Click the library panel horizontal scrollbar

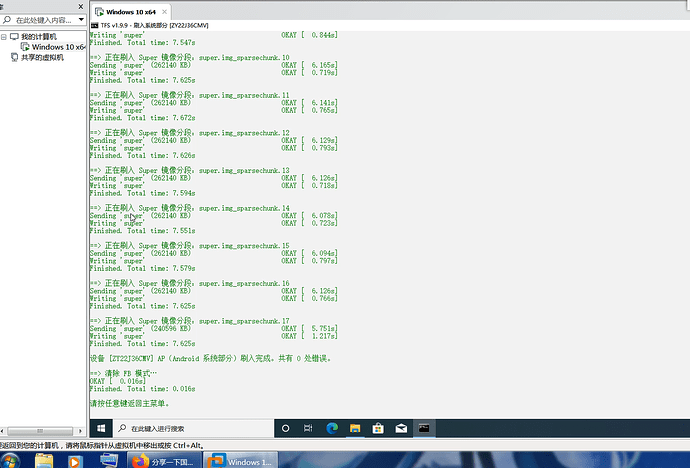pos(40,431)
